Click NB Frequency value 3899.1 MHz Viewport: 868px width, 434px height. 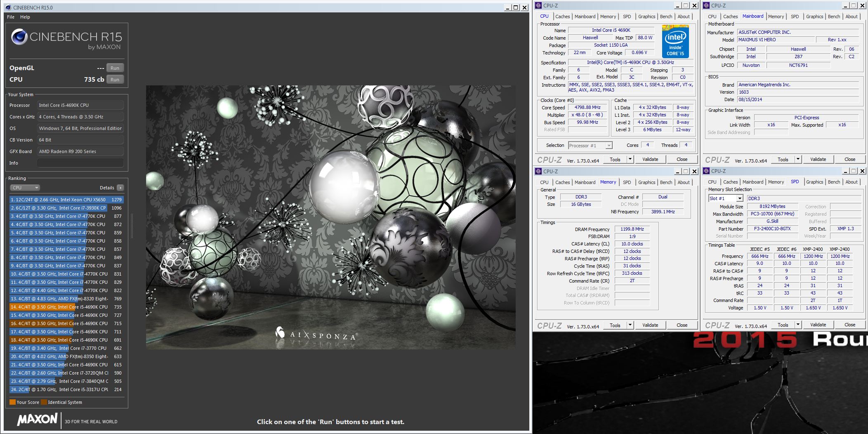[x=663, y=212]
